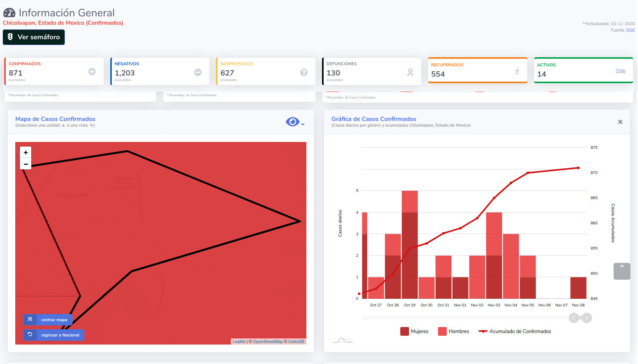Click the centrar mapa button
The width and height of the screenshot is (638, 364).
coord(48,320)
